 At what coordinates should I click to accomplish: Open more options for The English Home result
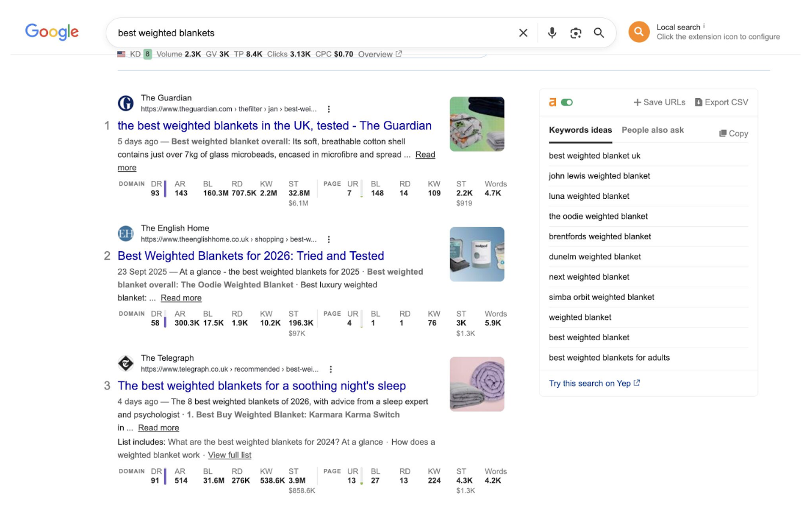pos(329,239)
